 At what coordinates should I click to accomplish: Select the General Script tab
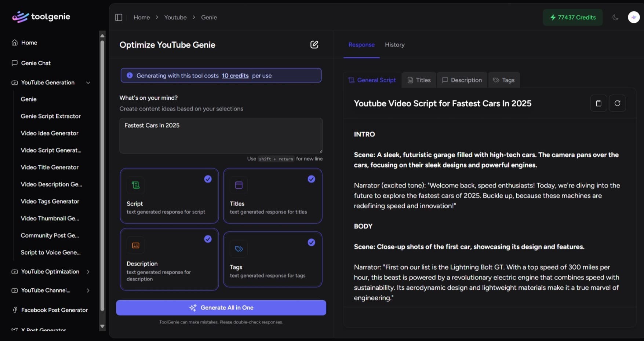[x=372, y=80]
